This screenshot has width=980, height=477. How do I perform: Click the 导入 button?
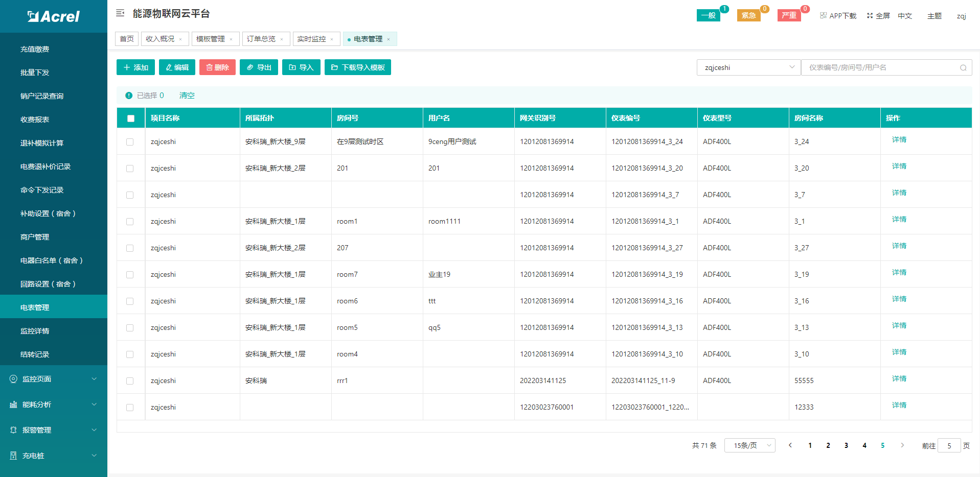pyautogui.click(x=301, y=67)
